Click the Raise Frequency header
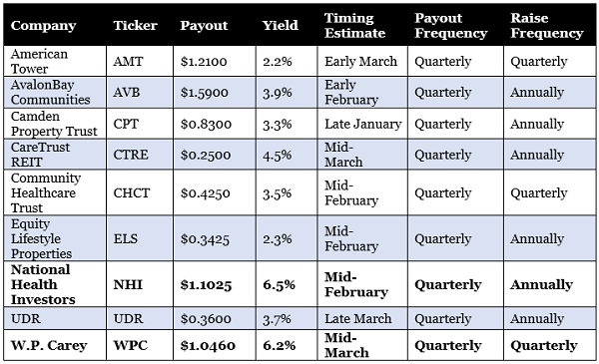This screenshot has width=599, height=364. (x=547, y=26)
